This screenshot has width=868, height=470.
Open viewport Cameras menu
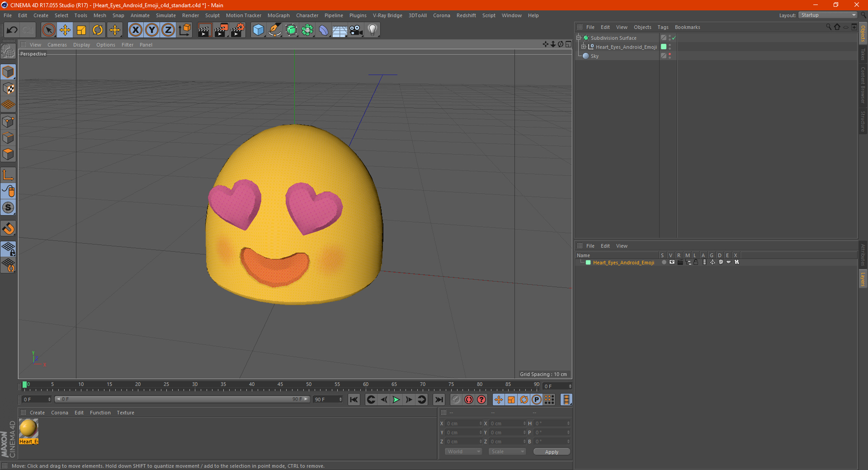[57, 45]
